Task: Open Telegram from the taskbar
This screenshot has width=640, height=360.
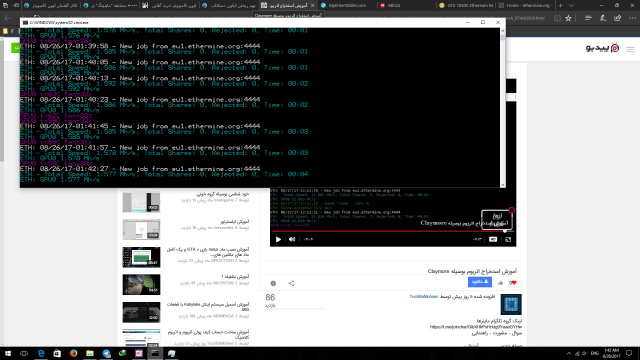Action: click(x=106, y=353)
